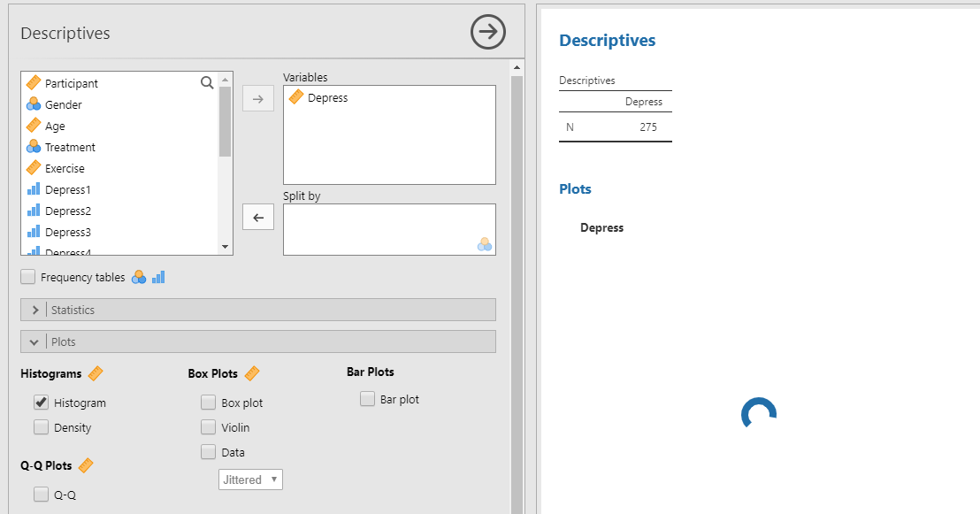Enable the Density checkbox
Viewport: 980px width, 514px height.
[x=42, y=427]
